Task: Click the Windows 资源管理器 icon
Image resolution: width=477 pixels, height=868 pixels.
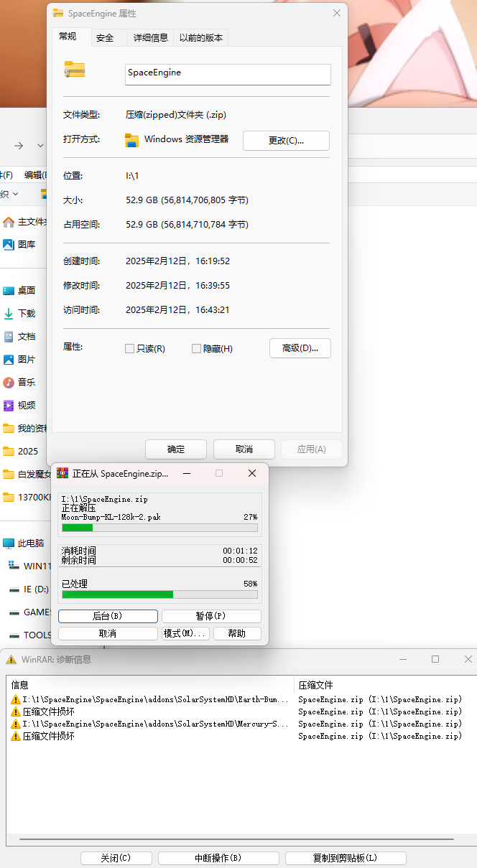Action: [x=131, y=140]
